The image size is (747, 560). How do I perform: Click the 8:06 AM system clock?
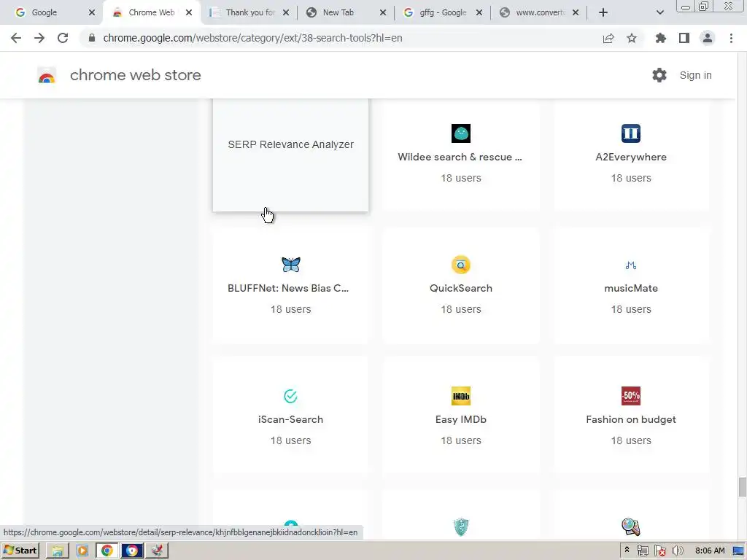pos(710,551)
